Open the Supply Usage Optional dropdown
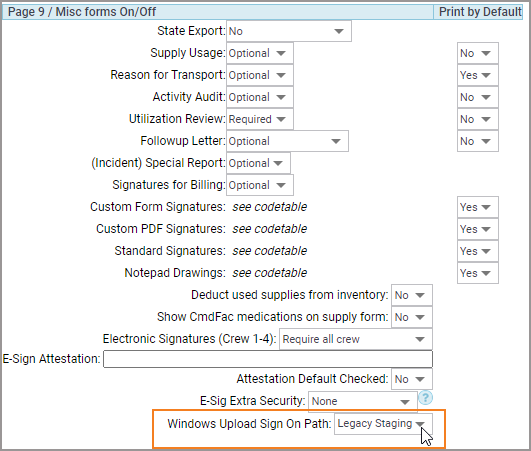This screenshot has height=451, width=531. 260,53
